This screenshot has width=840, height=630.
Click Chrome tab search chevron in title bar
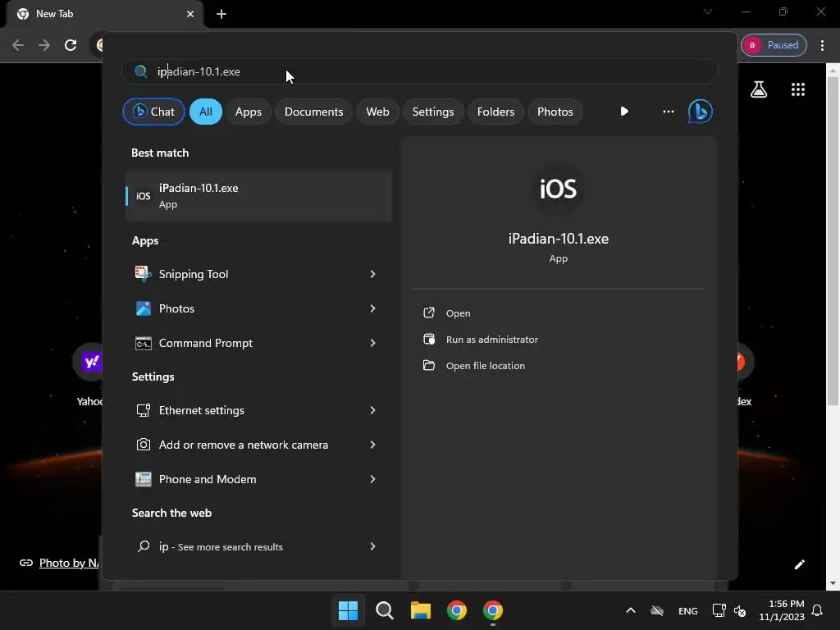click(708, 11)
